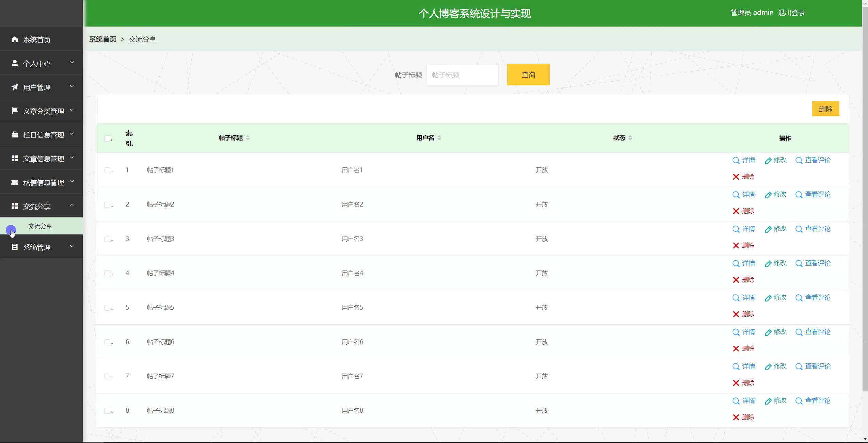Screen dimensions: 868x443
Task: Click the 查看评论 magnifier icon for 帖子标题2
Action: pyautogui.click(x=799, y=195)
